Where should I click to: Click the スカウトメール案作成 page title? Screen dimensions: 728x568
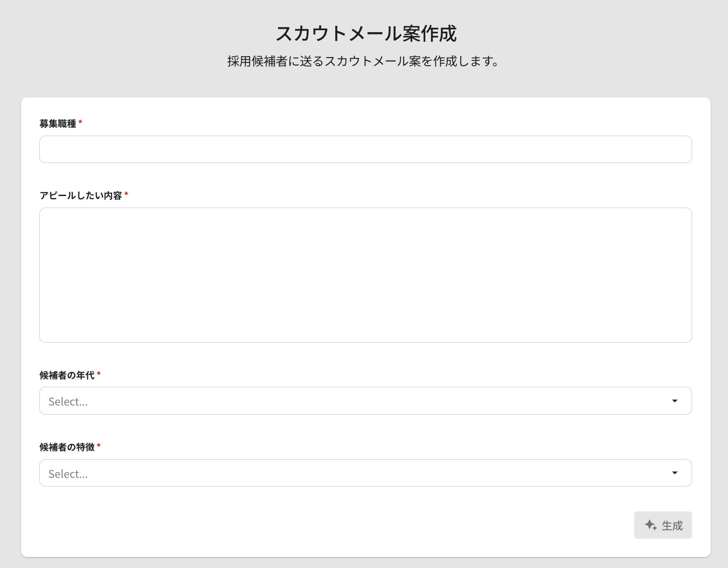point(366,34)
